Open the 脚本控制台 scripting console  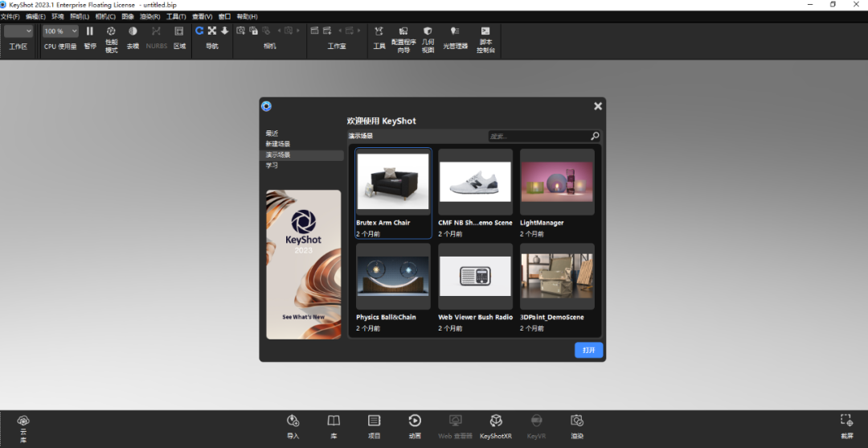pos(485,31)
